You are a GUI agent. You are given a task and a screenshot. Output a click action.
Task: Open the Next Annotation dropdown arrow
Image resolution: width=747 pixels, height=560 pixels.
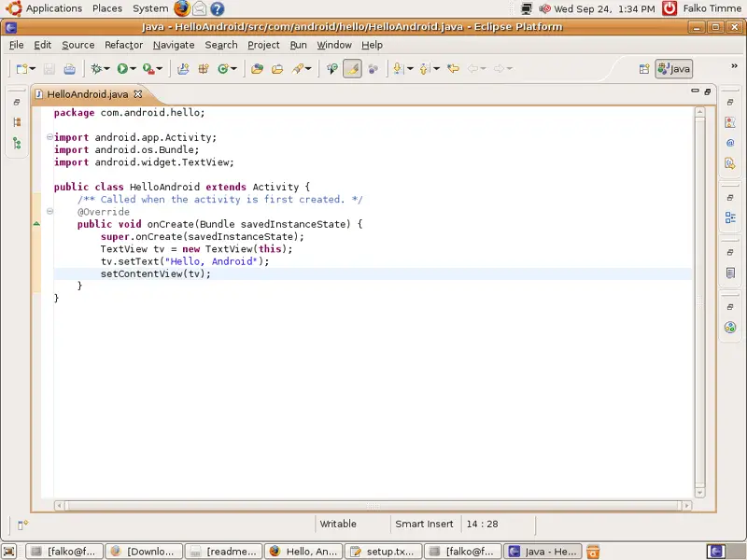tap(410, 69)
